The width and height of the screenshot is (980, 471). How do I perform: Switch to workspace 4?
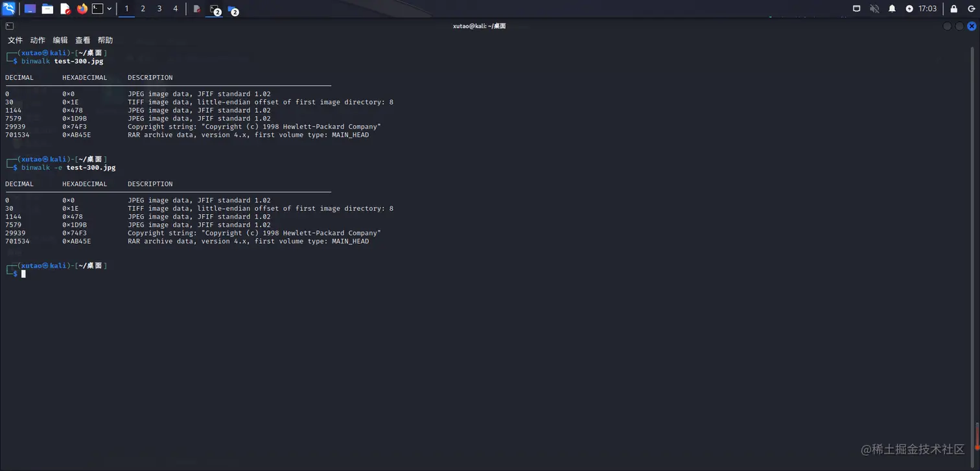click(175, 8)
